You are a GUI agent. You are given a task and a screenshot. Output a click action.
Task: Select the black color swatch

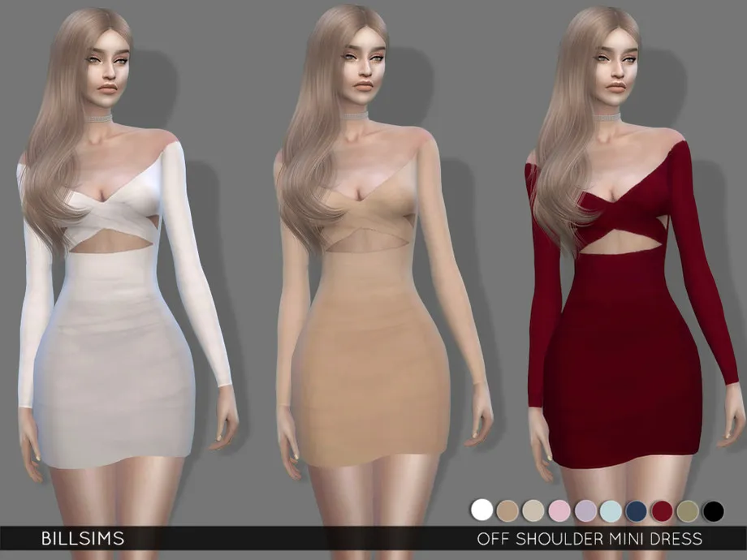(714, 510)
